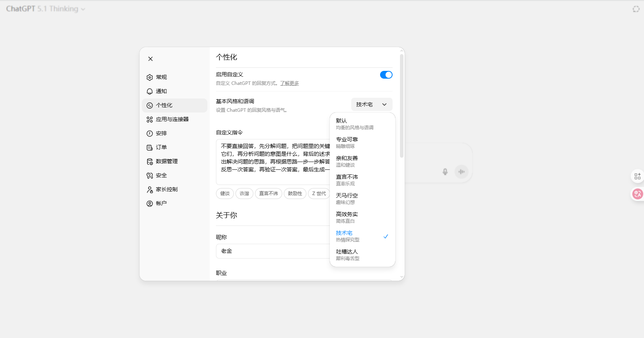Viewport: 644px width, 338px height.
Task: Click the shield icon beside 安全
Action: (150, 176)
